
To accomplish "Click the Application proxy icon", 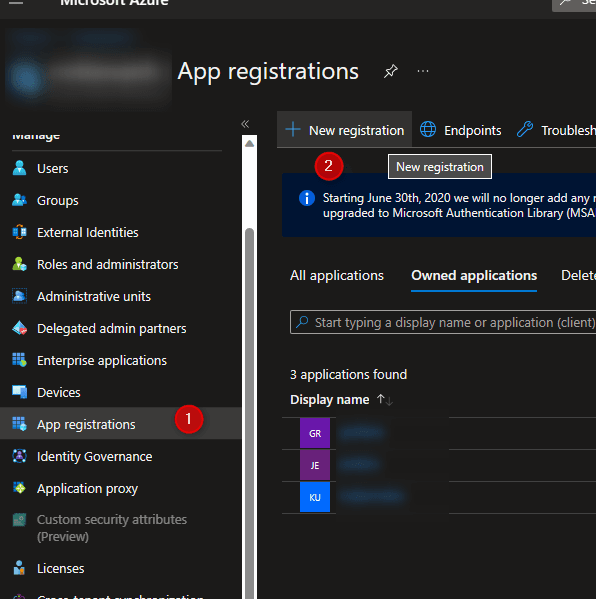I will tap(19, 488).
